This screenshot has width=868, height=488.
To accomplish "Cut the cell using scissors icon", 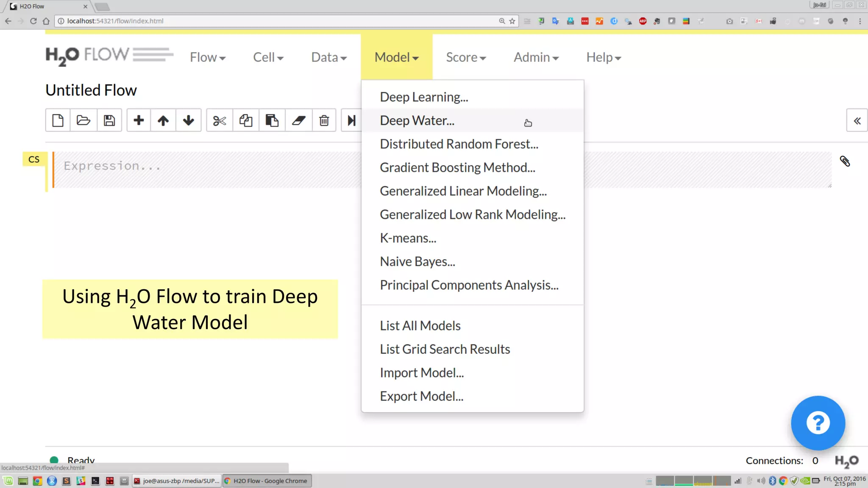I will (220, 121).
